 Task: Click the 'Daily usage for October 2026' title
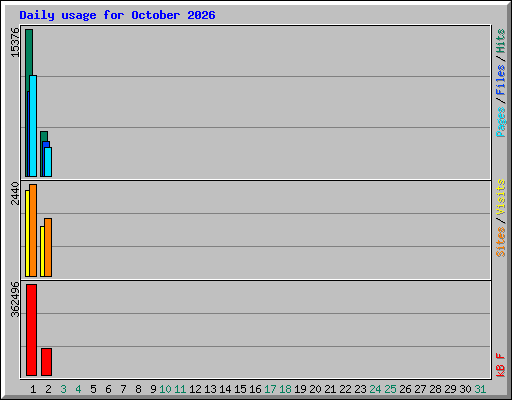pyautogui.click(x=117, y=15)
